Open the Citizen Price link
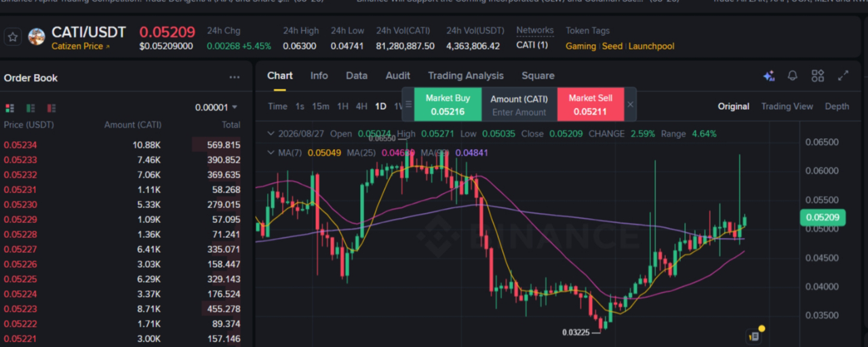The height and width of the screenshot is (347, 868). tap(80, 46)
